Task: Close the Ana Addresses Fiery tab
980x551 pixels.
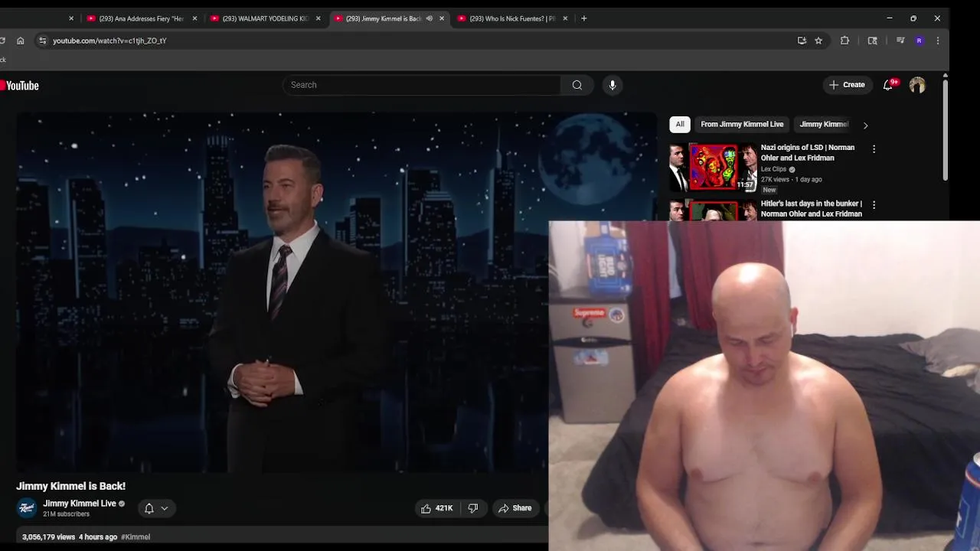Action: 194,18
